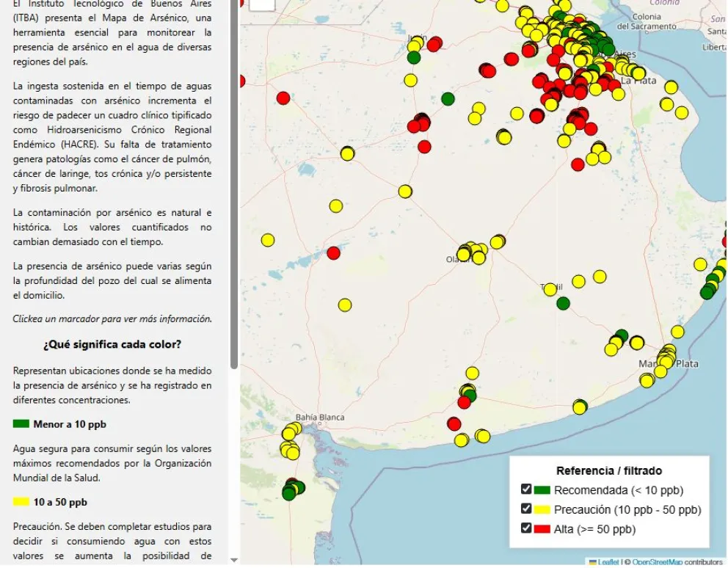Select the isolated yellow marker at the map's far left edge
The width and height of the screenshot is (728, 568).
tap(268, 240)
